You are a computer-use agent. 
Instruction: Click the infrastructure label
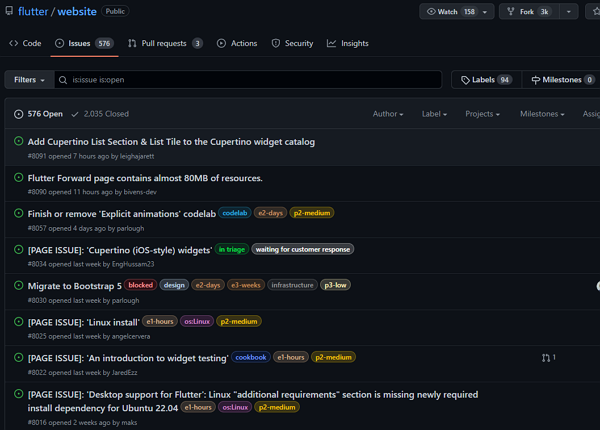coord(292,285)
